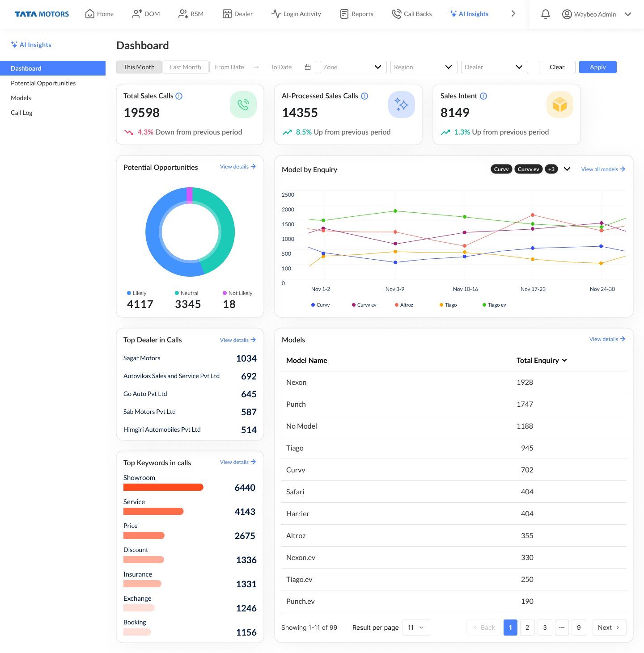
Task: Click info icon beside Total Sales Calls
Action: point(179,96)
